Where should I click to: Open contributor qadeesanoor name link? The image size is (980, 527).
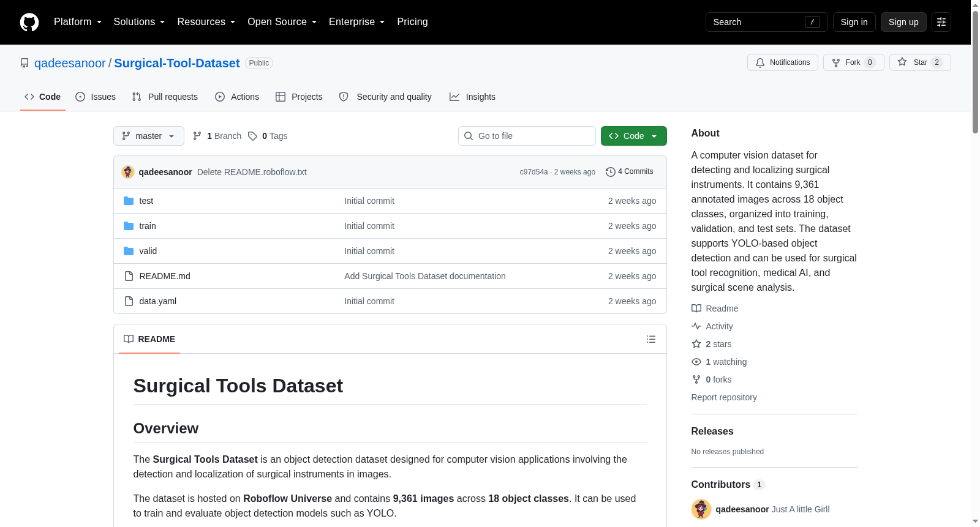coord(742,509)
